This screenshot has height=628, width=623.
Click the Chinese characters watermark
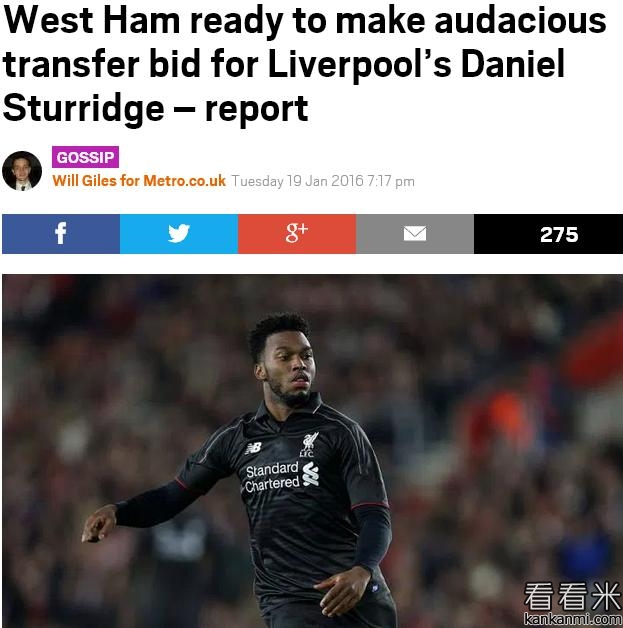[x=573, y=597]
